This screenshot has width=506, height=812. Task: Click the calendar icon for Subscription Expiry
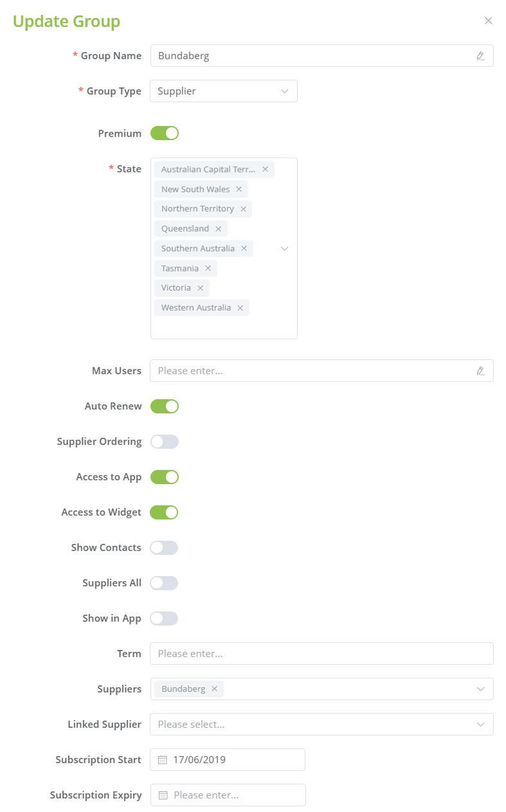[x=163, y=795]
